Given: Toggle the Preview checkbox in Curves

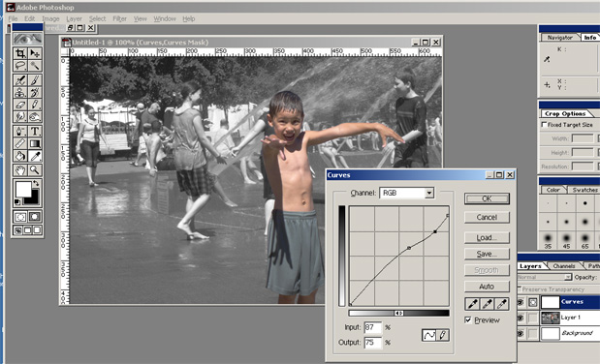Looking at the screenshot, I should point(468,320).
